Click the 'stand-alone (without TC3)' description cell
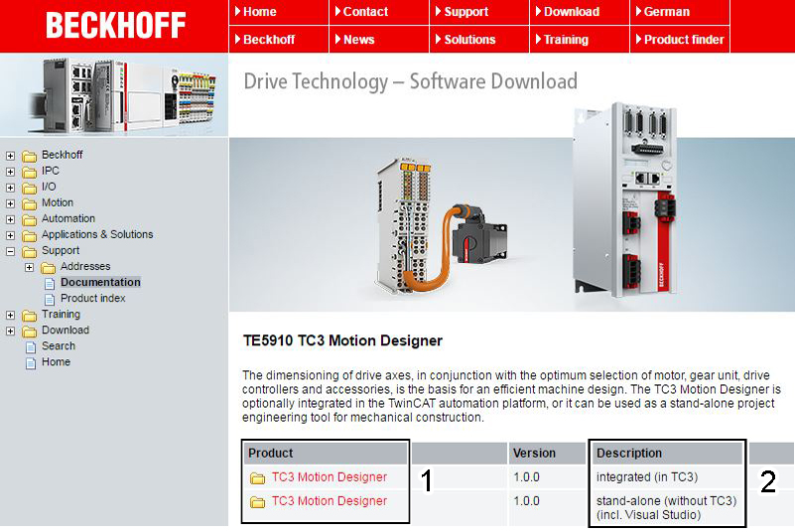 [x=666, y=507]
